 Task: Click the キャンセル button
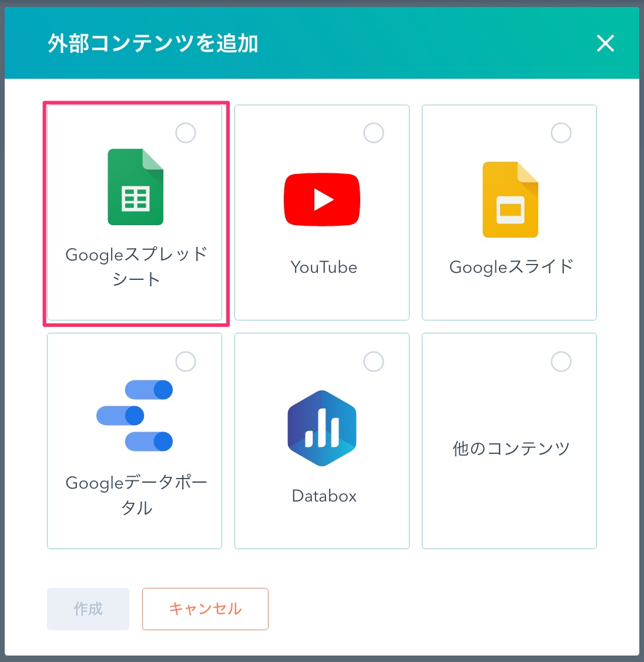205,609
